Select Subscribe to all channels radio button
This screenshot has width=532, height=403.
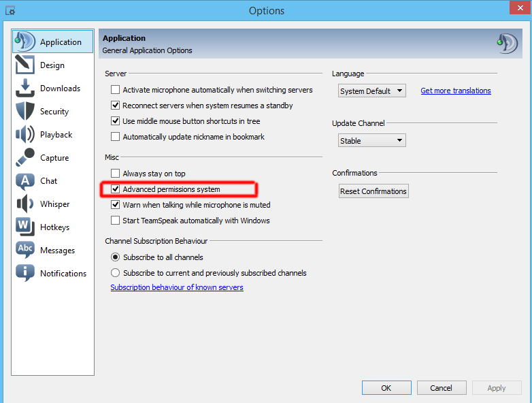pos(116,257)
